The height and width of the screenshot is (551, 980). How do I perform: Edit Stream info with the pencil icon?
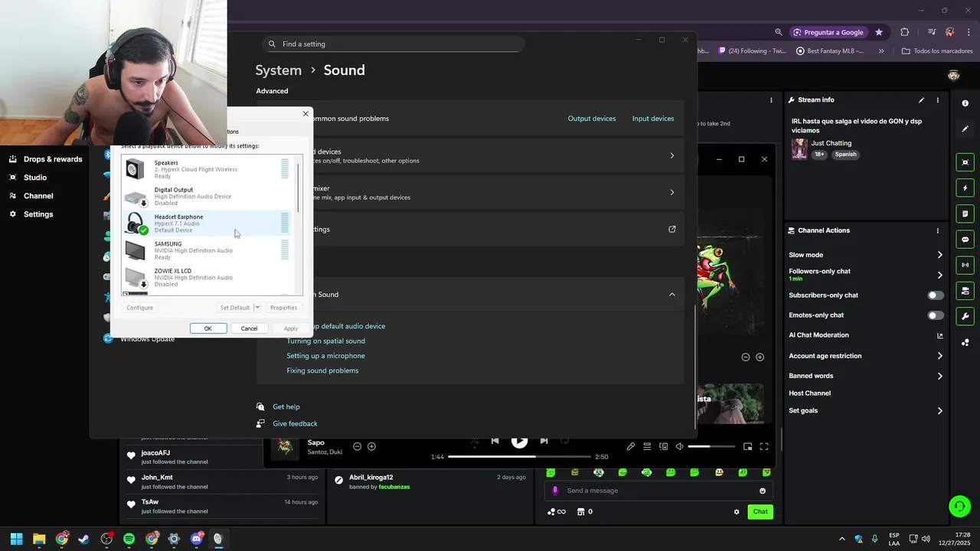pos(921,100)
